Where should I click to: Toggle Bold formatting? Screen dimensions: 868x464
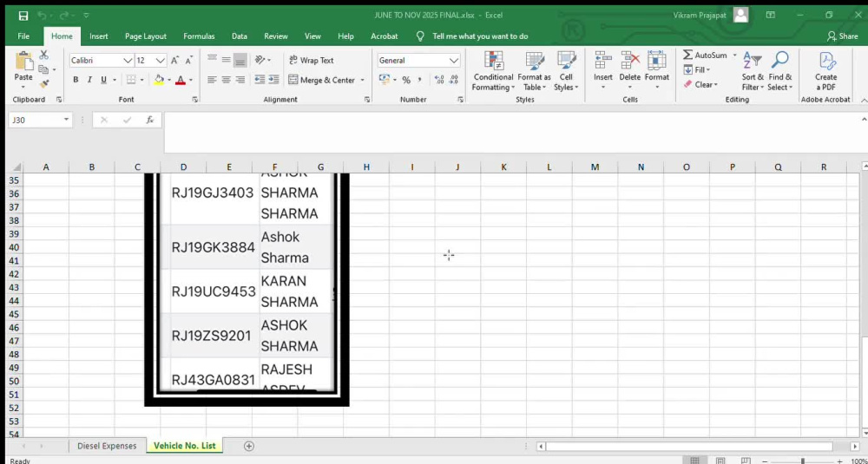pos(76,80)
